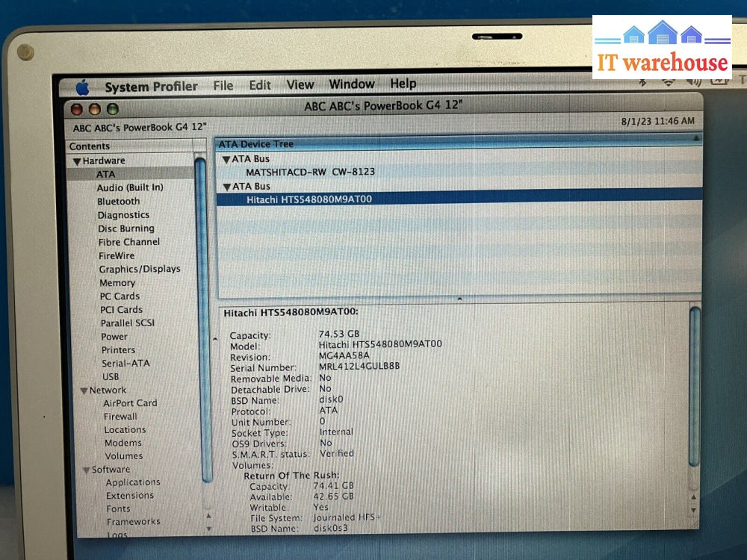Open the File menu
747x560 pixels.
click(x=223, y=86)
